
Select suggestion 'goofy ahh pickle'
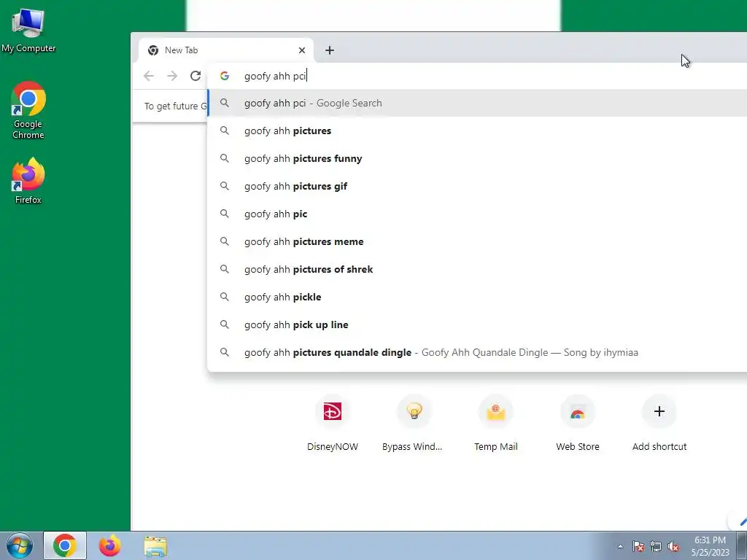[477, 297]
